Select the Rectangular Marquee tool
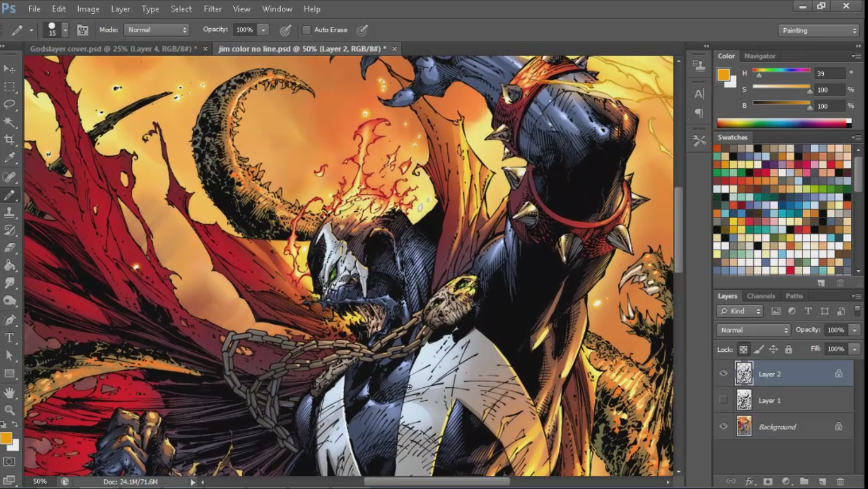The width and height of the screenshot is (868, 489). [x=10, y=87]
